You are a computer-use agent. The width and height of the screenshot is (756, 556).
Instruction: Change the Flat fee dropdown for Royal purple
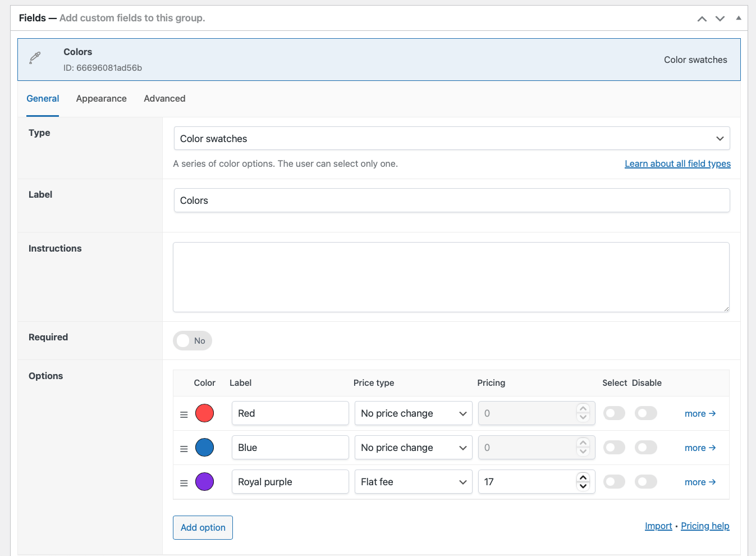point(413,481)
